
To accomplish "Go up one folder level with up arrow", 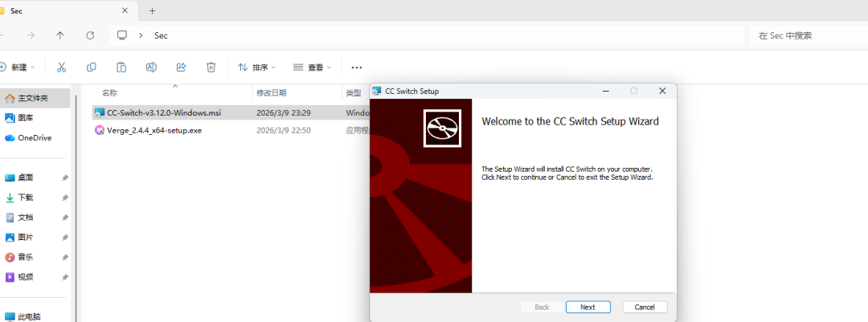I will click(x=59, y=35).
